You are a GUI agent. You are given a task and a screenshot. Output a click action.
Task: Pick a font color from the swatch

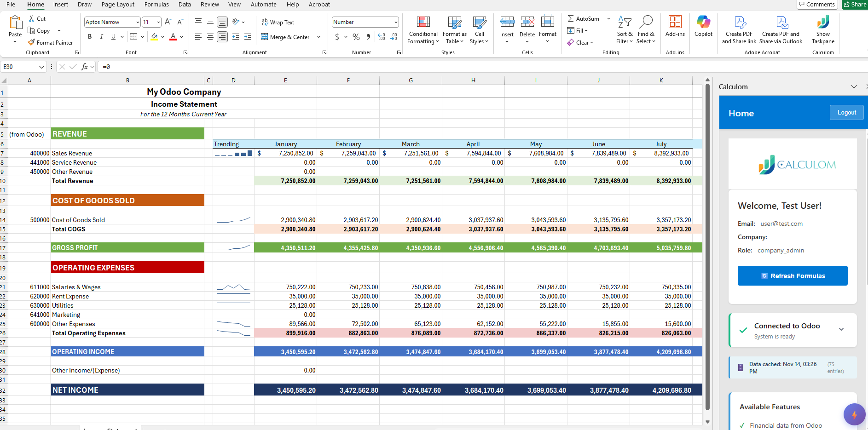173,37
